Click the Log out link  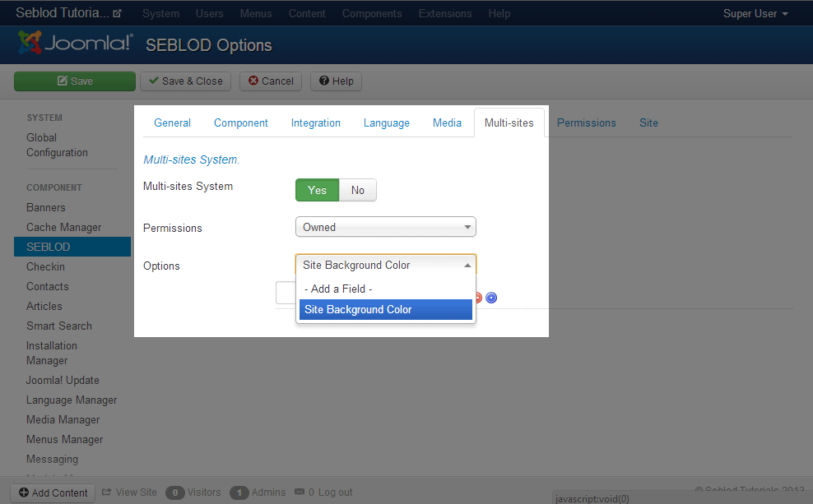335,492
